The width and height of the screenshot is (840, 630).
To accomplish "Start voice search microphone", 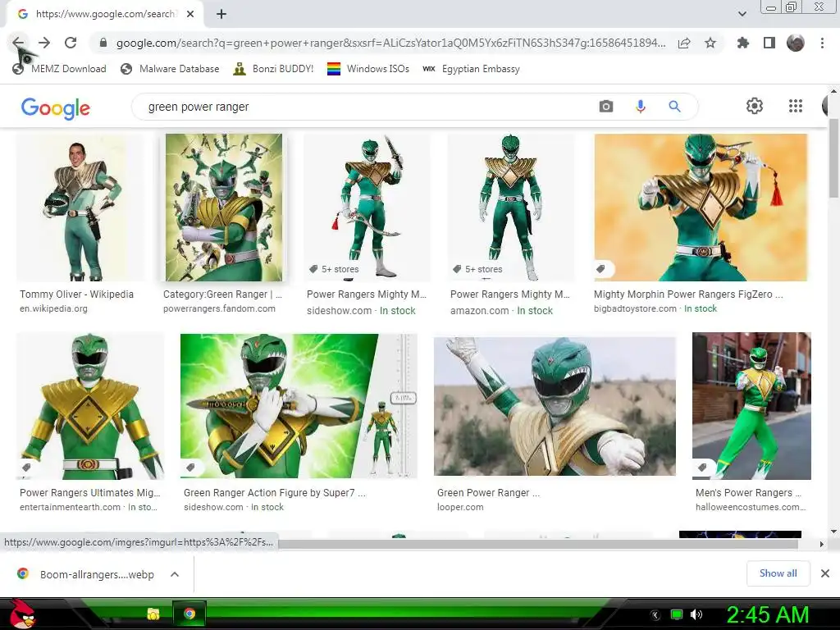I will (x=641, y=107).
